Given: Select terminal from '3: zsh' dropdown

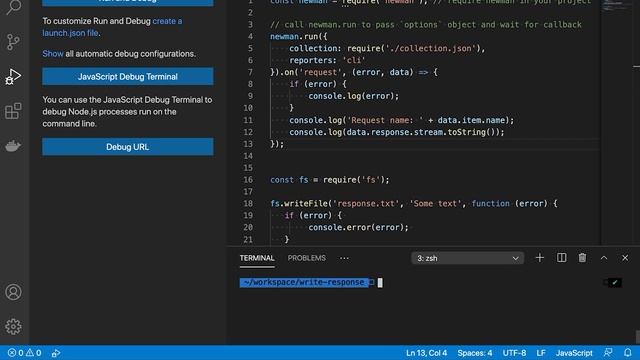Looking at the screenshot, I should [x=467, y=258].
